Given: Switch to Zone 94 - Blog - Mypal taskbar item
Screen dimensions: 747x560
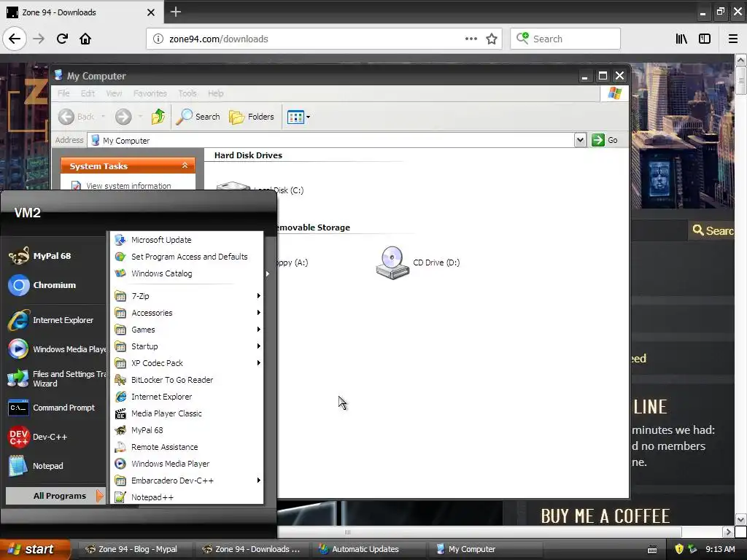Looking at the screenshot, I should tap(134, 549).
